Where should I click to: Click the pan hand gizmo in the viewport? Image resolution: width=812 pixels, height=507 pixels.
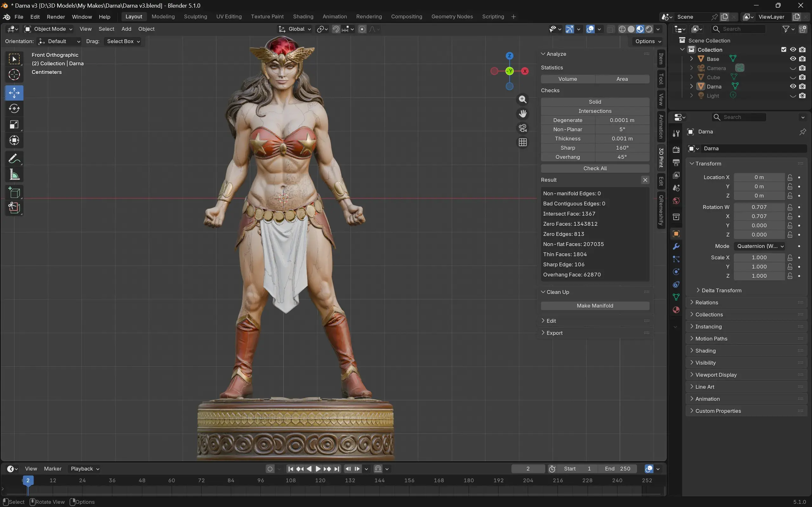[x=522, y=114]
